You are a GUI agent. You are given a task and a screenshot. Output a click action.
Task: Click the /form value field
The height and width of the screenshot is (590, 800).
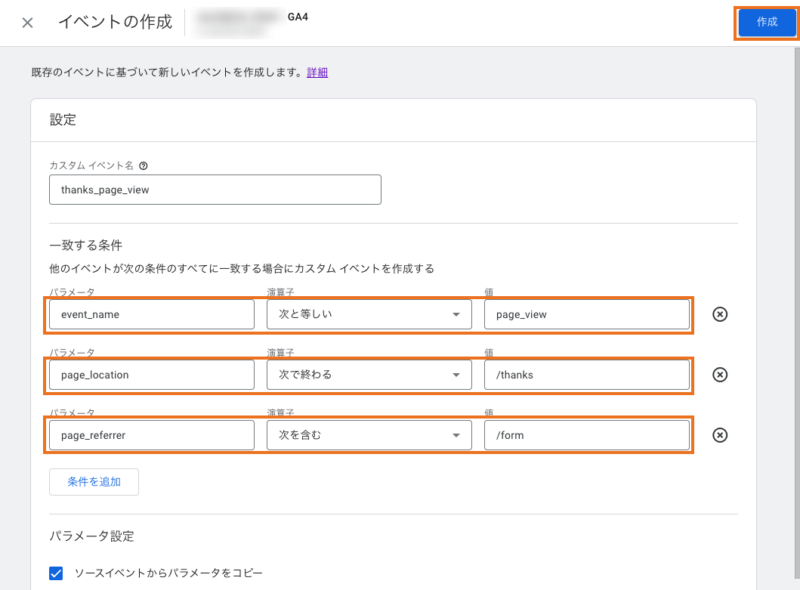pyautogui.click(x=587, y=435)
